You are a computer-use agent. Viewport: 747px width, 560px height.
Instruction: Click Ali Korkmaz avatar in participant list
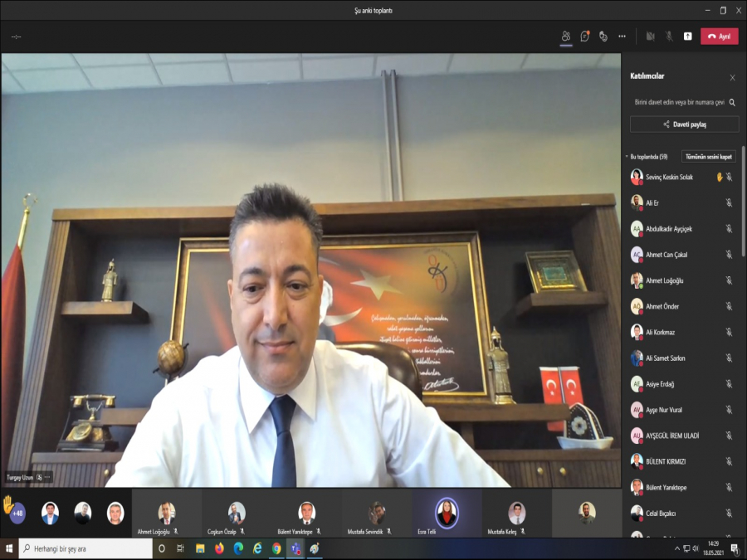(637, 333)
